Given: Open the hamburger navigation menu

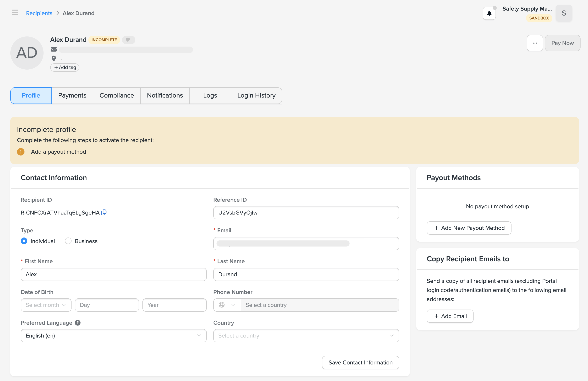Looking at the screenshot, I should point(15,13).
